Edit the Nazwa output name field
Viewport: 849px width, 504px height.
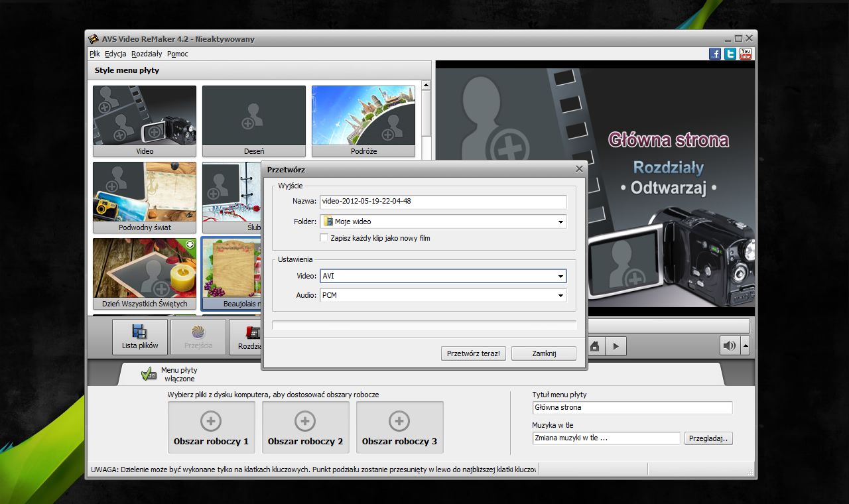[443, 201]
